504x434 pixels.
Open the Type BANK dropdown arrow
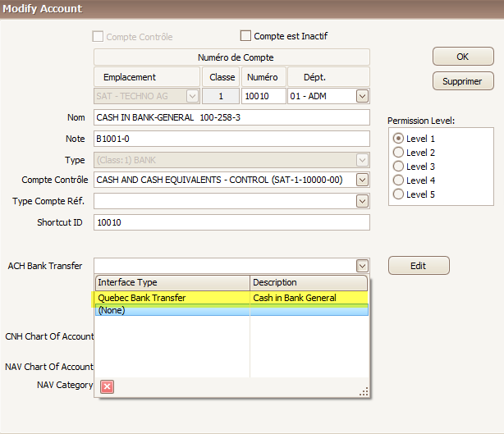(x=362, y=160)
